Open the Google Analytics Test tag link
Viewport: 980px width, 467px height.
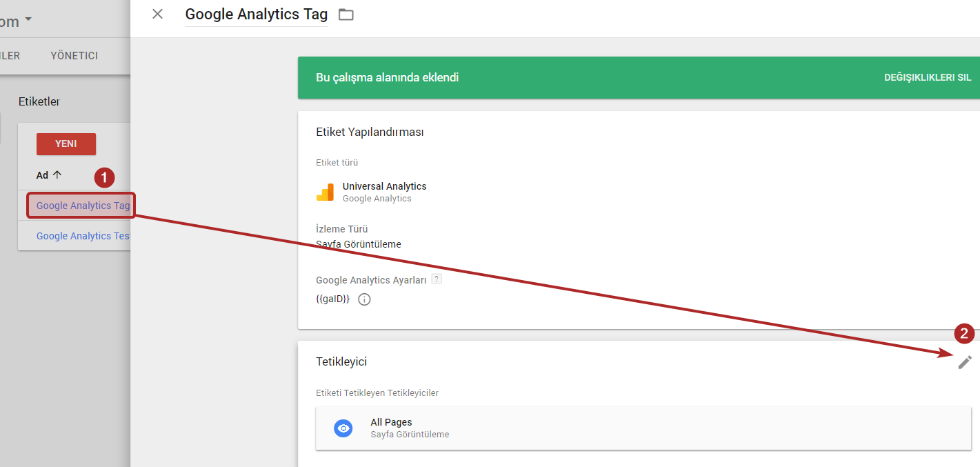pos(83,236)
